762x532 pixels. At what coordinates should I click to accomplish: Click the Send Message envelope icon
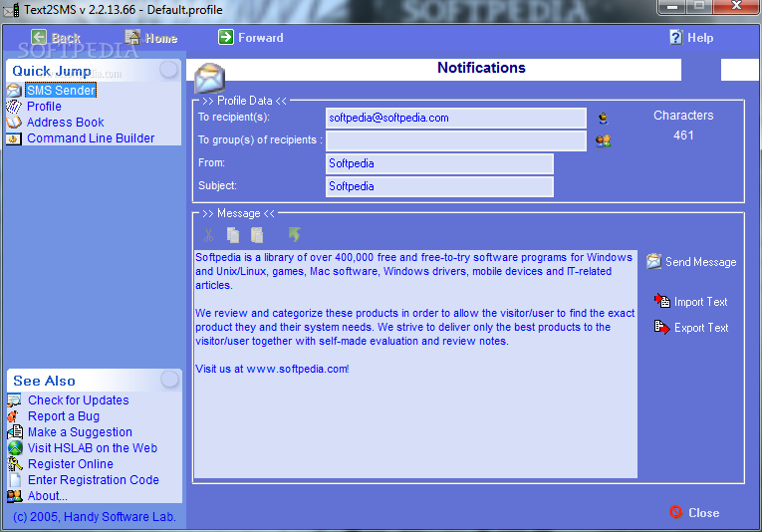[x=654, y=261]
